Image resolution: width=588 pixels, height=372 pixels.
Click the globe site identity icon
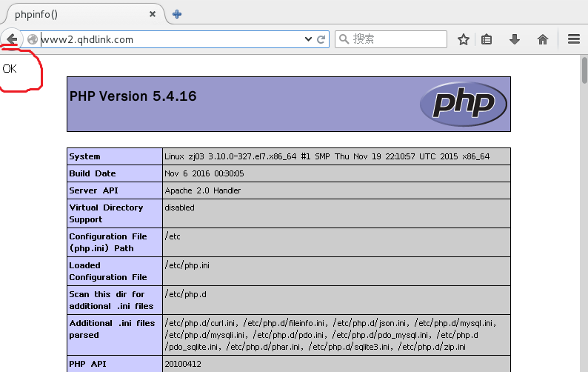[33, 39]
